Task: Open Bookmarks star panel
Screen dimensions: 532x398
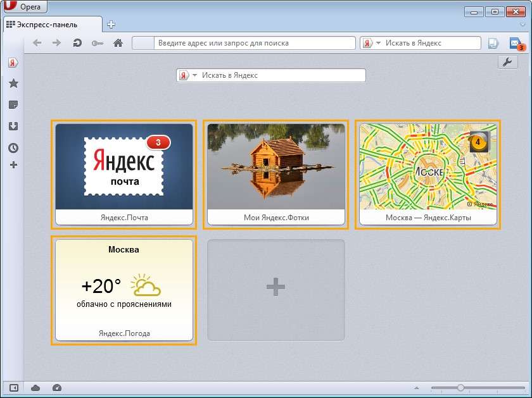Action: tap(13, 84)
